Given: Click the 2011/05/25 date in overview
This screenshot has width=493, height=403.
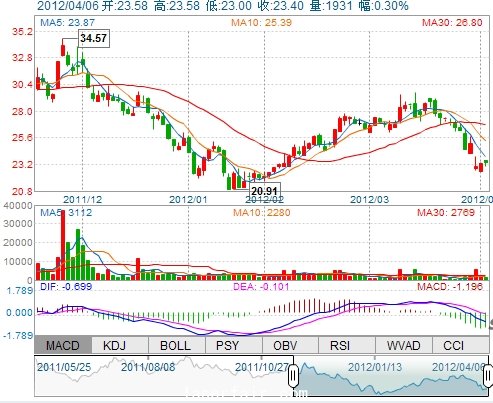Looking at the screenshot, I should pyautogui.click(x=64, y=367).
